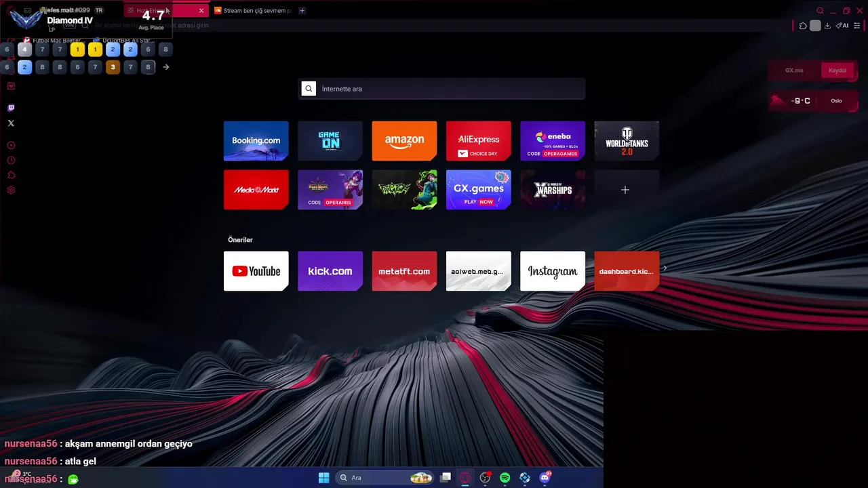Open the OPERAIRIS code game tile
Viewport: 868px width, 488px height.
click(330, 190)
